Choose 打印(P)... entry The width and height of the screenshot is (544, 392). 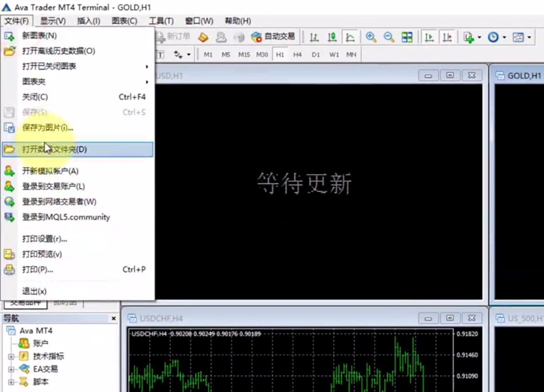(77, 270)
